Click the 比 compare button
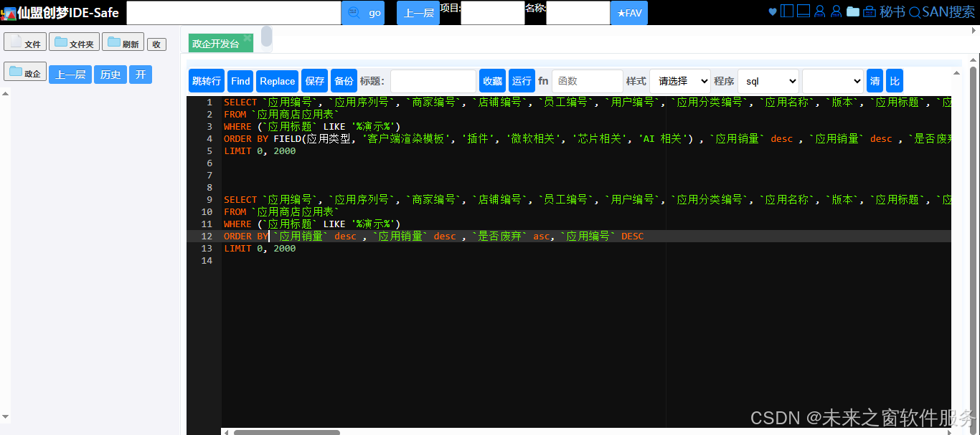The height and width of the screenshot is (435, 980). tap(894, 81)
